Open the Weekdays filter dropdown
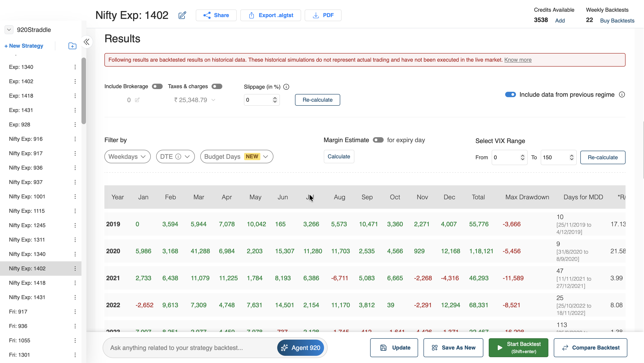This screenshot has height=363, width=644. pos(127,157)
